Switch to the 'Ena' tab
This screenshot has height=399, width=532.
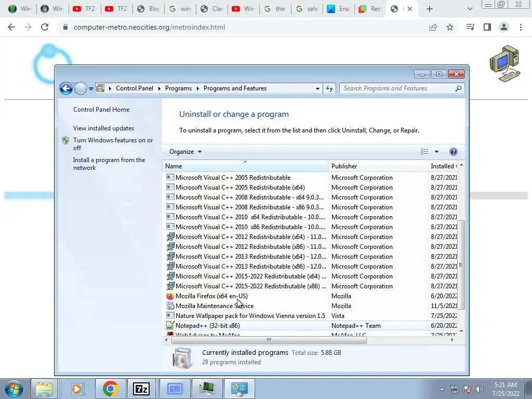pyautogui.click(x=339, y=9)
